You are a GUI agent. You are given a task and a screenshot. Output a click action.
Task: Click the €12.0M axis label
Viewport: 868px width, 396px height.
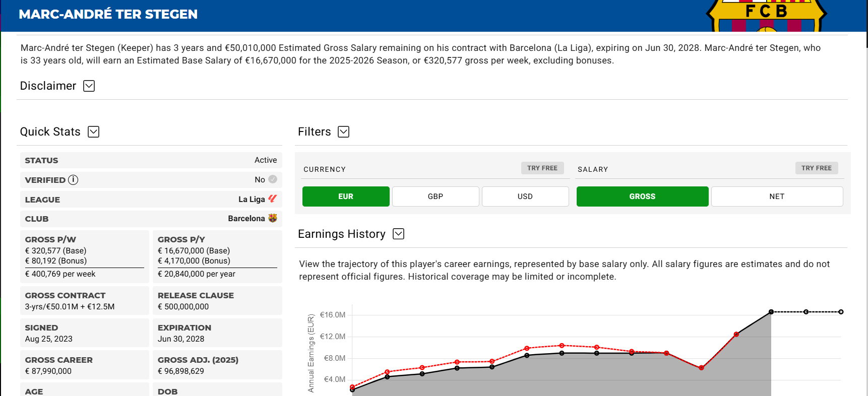[333, 337]
